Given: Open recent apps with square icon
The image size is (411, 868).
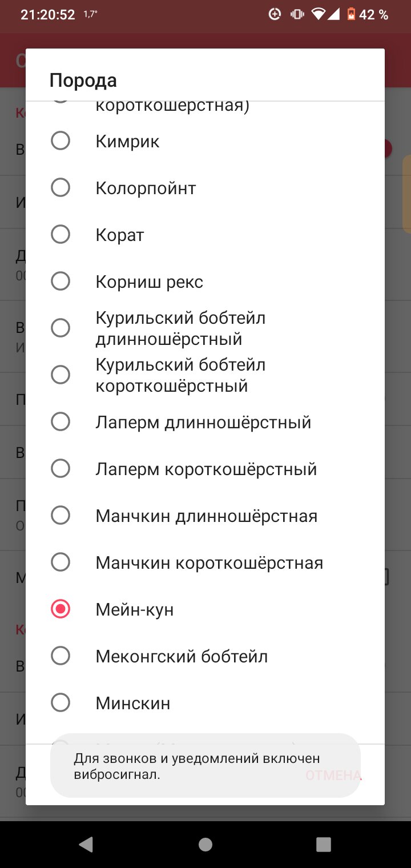Looking at the screenshot, I should tap(324, 844).
